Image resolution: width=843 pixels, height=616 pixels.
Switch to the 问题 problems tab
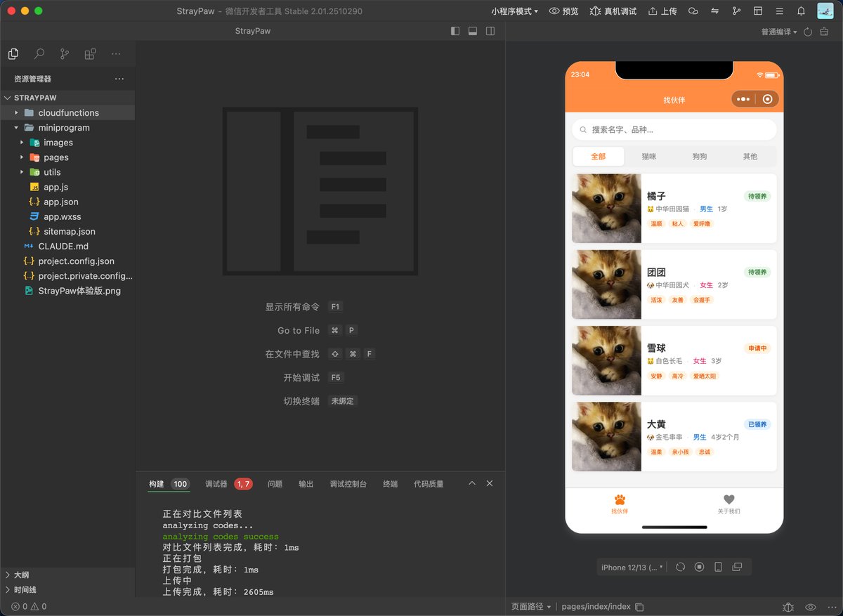(x=275, y=484)
